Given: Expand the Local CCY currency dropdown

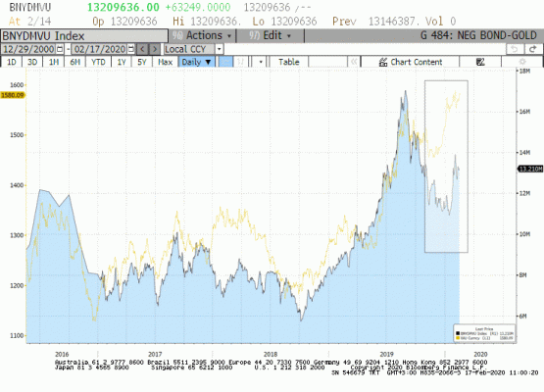Looking at the screenshot, I should click(219, 49).
